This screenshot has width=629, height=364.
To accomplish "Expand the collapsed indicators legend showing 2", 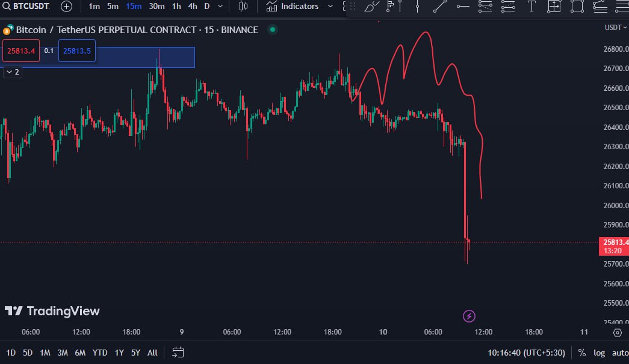I will (13, 72).
